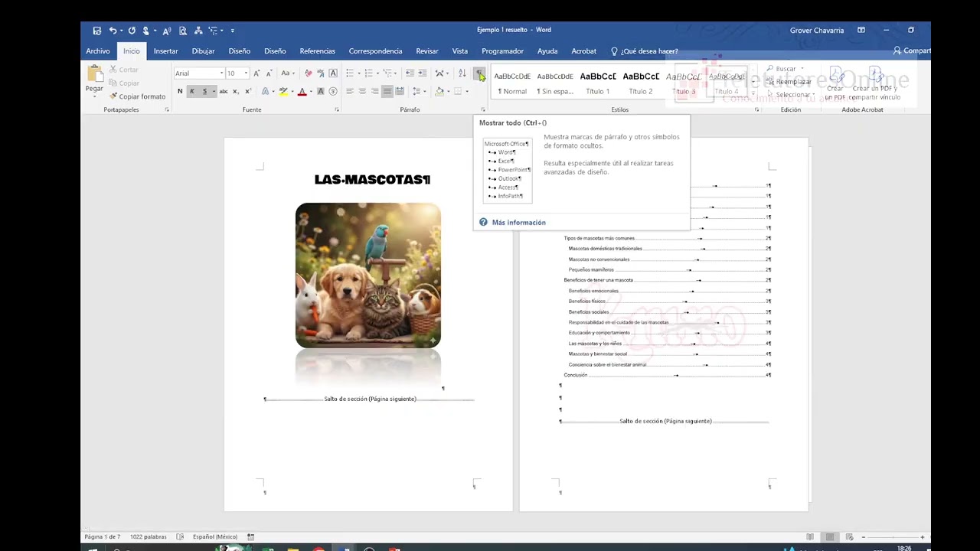
Task: Open Paragraph dialog launcher
Action: tap(483, 110)
